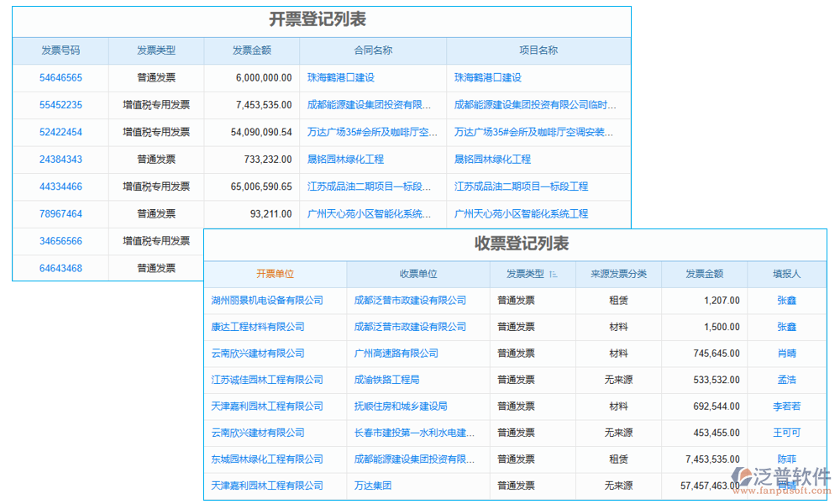Viewport: 840px width, 504px height.
Task: Select filler 李若若
Action: click(786, 407)
